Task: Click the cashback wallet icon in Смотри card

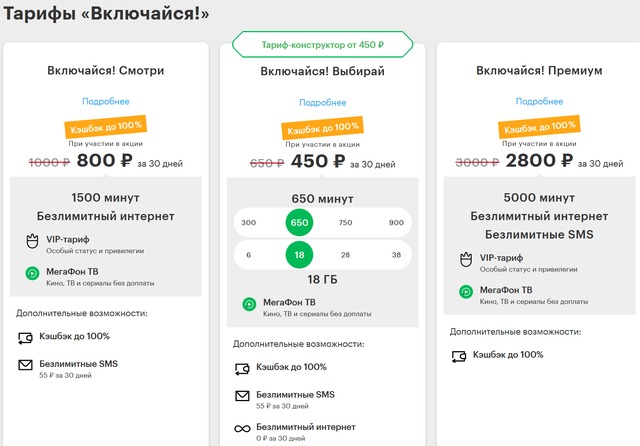Action: pyautogui.click(x=25, y=338)
